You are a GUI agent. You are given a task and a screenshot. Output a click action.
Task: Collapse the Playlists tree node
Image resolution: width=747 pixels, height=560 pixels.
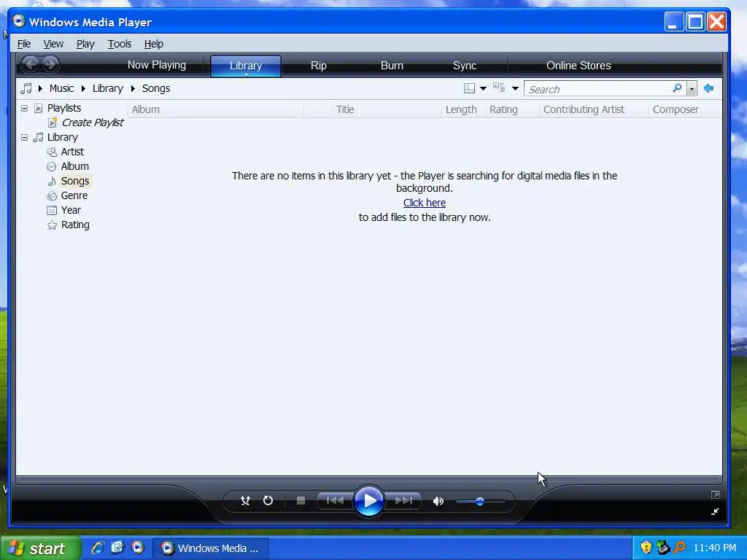tap(24, 108)
